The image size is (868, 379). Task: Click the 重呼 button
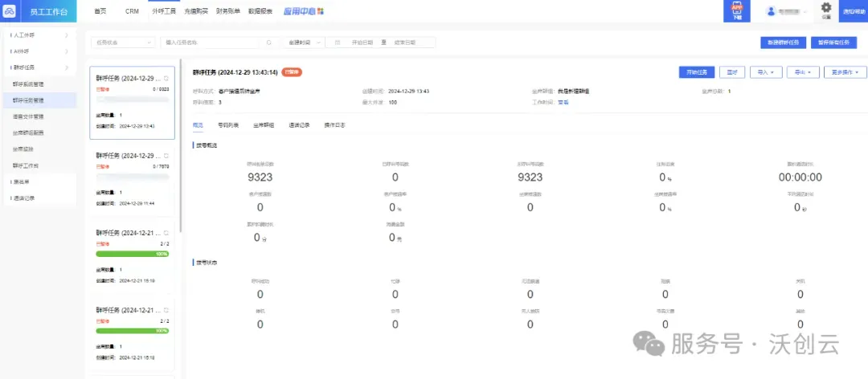[732, 72]
